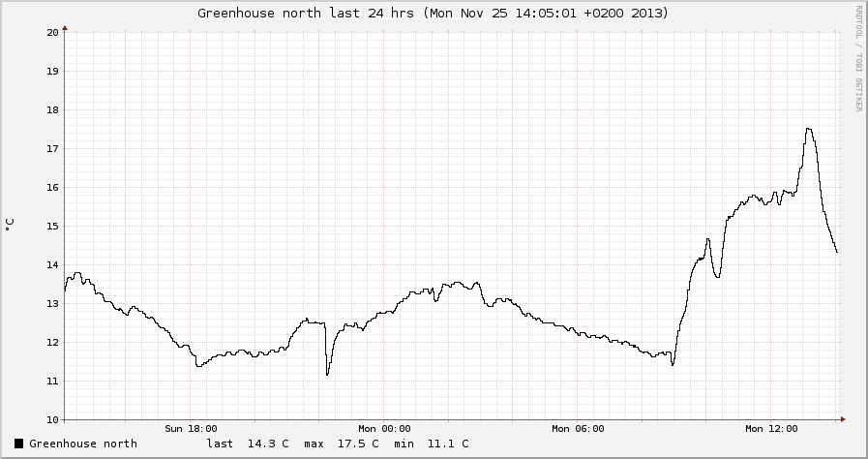This screenshot has height=459, width=868.
Task: Click the y-axis label 16
Action: [x=52, y=187]
